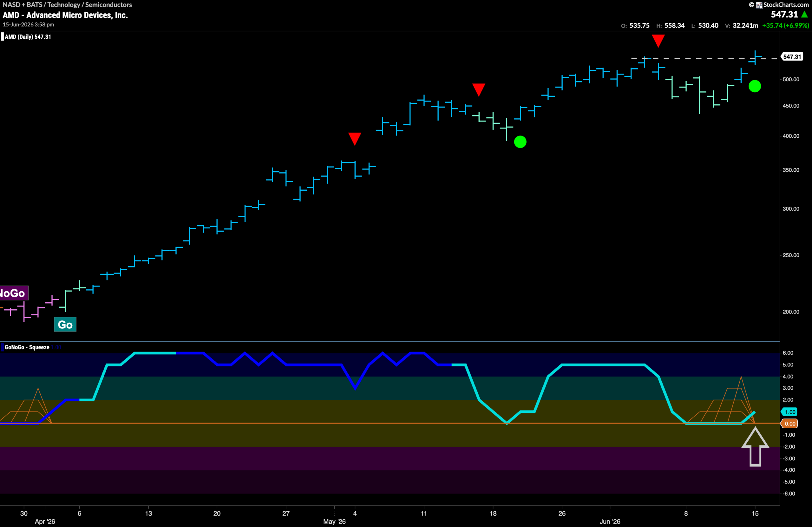Click the AMD - Advanced Micro Devices title
Screen dimensions: 812x527
click(65, 15)
